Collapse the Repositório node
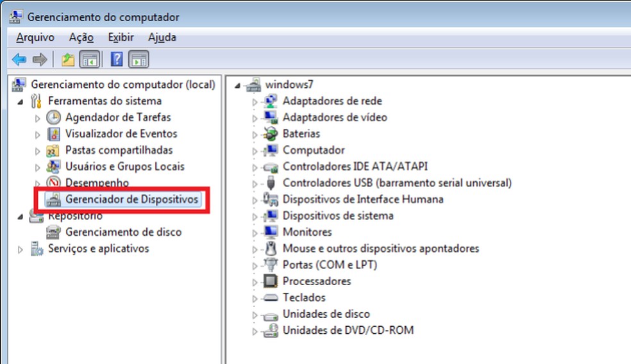This screenshot has height=364, width=631. click(x=21, y=217)
